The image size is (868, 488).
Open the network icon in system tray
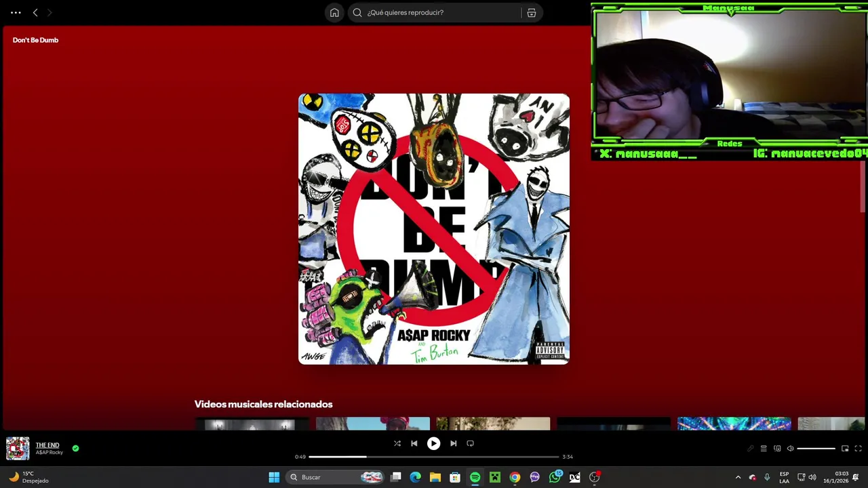(x=801, y=477)
